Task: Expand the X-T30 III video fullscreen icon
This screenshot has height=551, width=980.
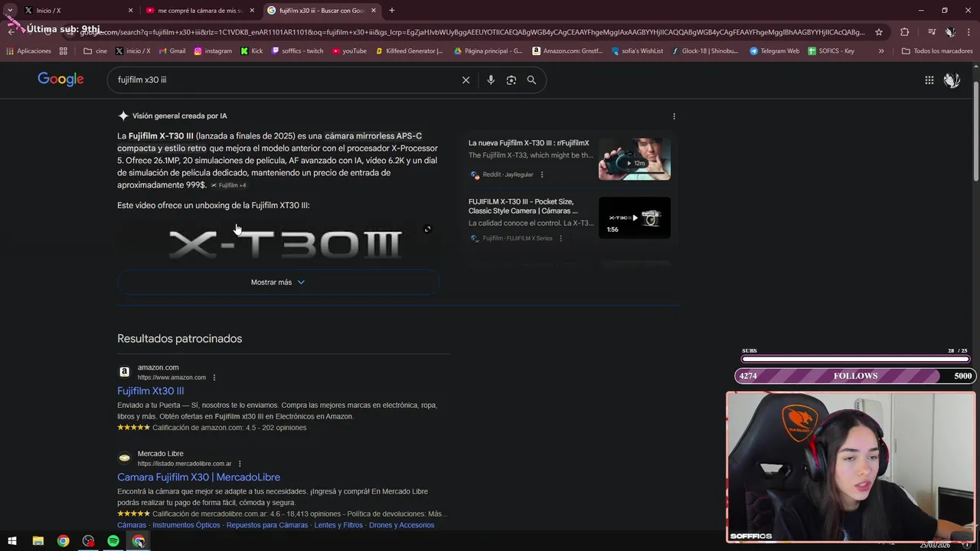Action: click(427, 229)
